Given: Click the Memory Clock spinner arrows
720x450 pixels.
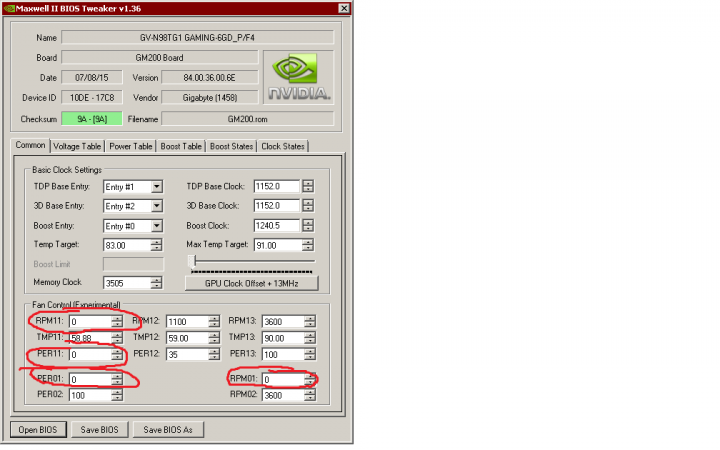Looking at the screenshot, I should [x=157, y=283].
